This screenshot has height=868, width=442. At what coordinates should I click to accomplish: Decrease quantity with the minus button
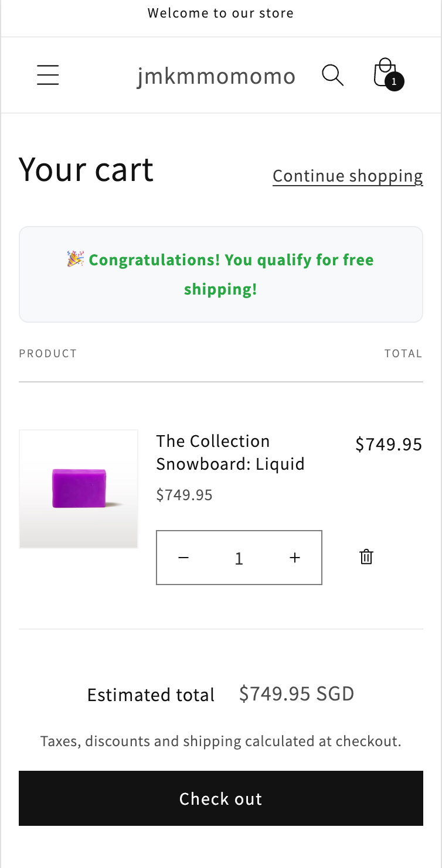183,558
